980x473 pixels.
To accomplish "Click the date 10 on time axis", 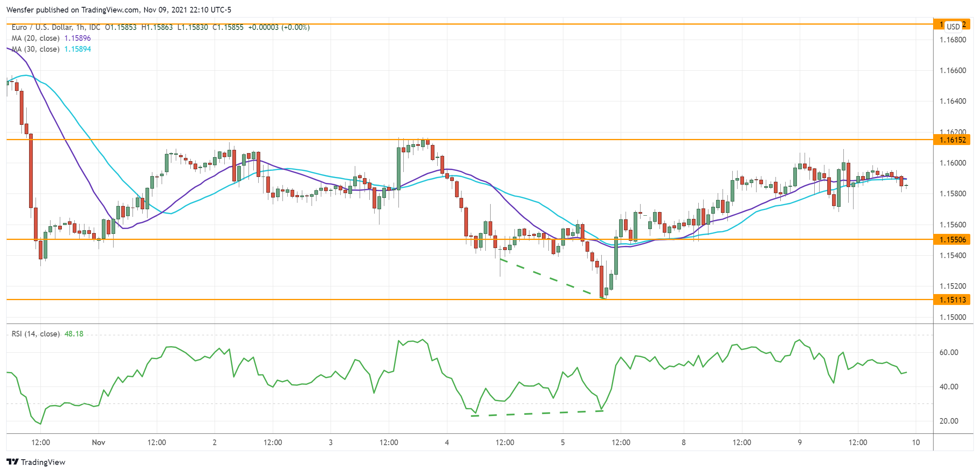I will (916, 442).
